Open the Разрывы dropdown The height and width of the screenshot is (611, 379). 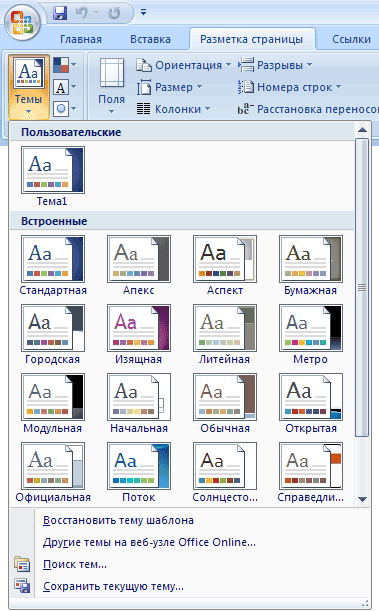point(275,65)
